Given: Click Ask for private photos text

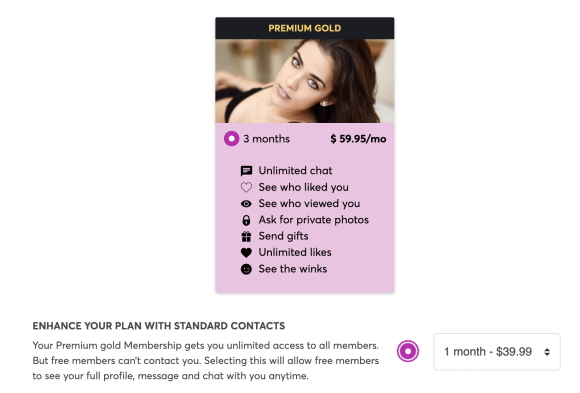Looking at the screenshot, I should tap(314, 220).
